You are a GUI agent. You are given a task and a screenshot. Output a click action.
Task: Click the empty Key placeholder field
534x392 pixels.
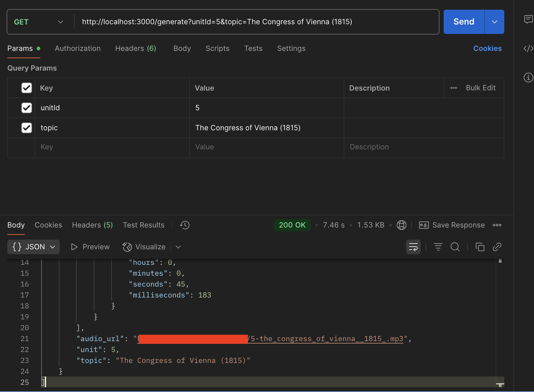click(112, 147)
